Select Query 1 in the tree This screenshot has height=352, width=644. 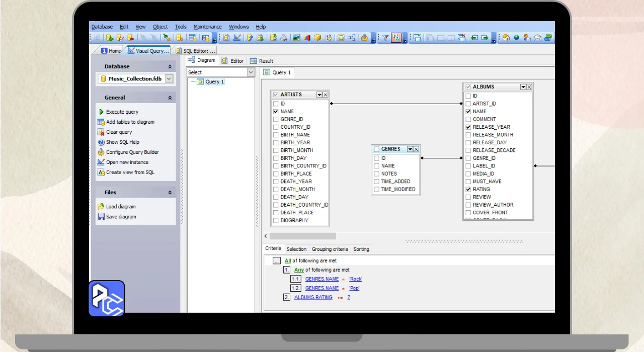(x=214, y=82)
